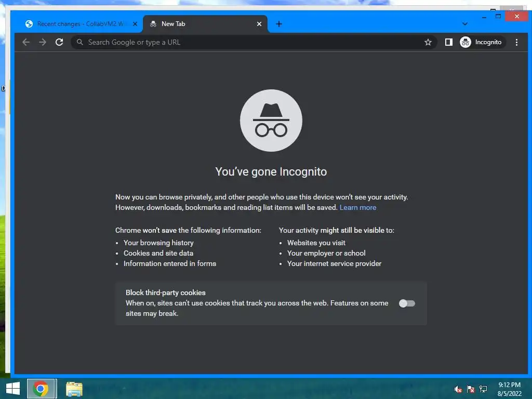532x399 pixels.
Task: Click the "Block third-party cookies" title text
Action: [x=166, y=292]
